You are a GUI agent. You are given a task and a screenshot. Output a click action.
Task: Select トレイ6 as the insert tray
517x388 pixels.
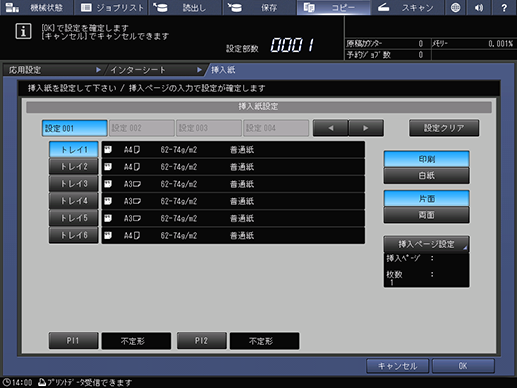click(x=74, y=236)
